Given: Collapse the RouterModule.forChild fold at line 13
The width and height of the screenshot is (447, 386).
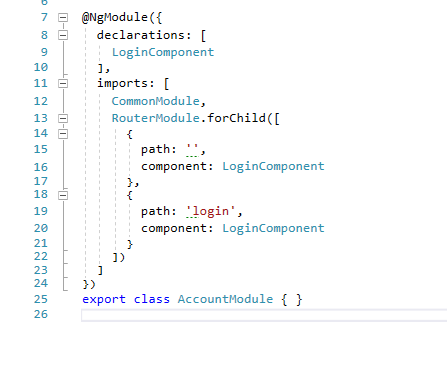Looking at the screenshot, I should [x=63, y=118].
